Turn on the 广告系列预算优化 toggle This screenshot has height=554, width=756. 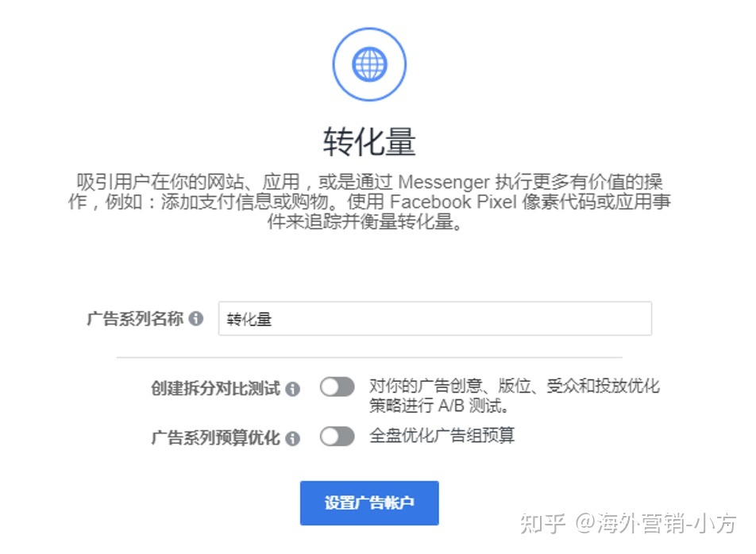pos(337,437)
